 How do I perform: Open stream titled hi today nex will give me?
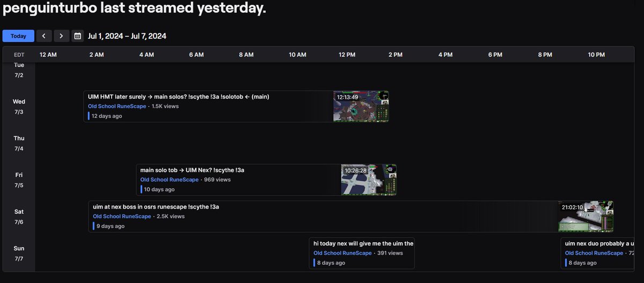(363, 243)
